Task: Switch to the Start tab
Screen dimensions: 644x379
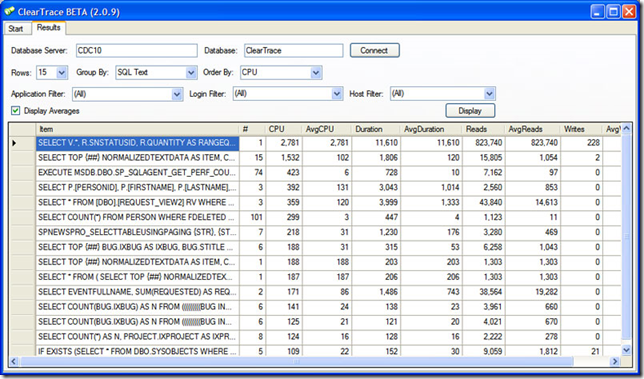Action: 16,28
